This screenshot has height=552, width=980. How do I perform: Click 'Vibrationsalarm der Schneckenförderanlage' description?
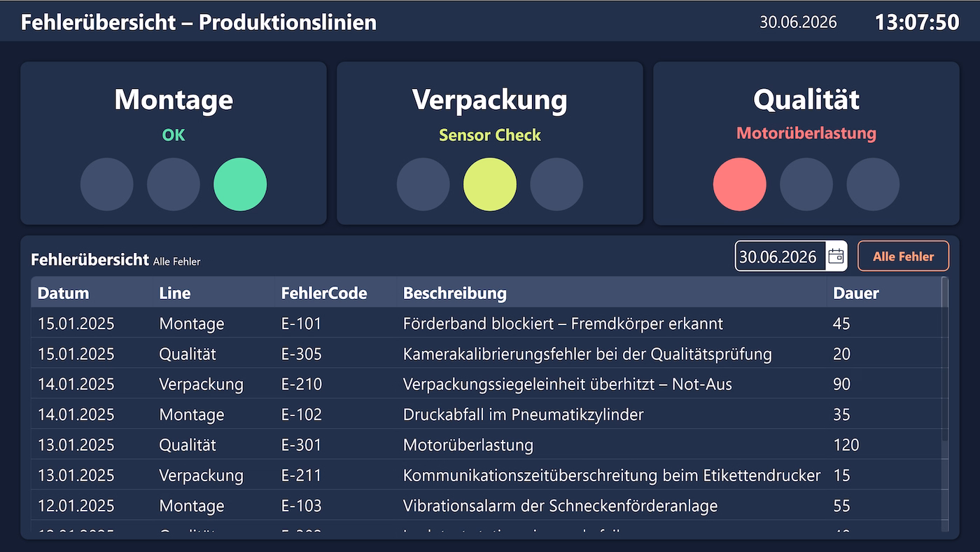[x=561, y=506]
